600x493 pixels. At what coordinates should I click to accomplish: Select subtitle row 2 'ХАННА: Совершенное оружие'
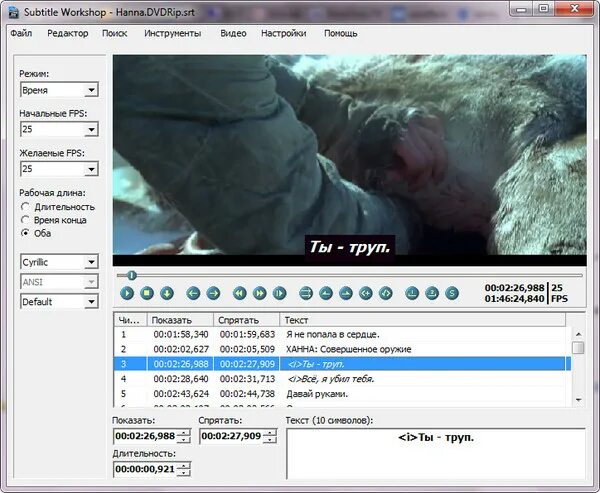click(x=342, y=349)
